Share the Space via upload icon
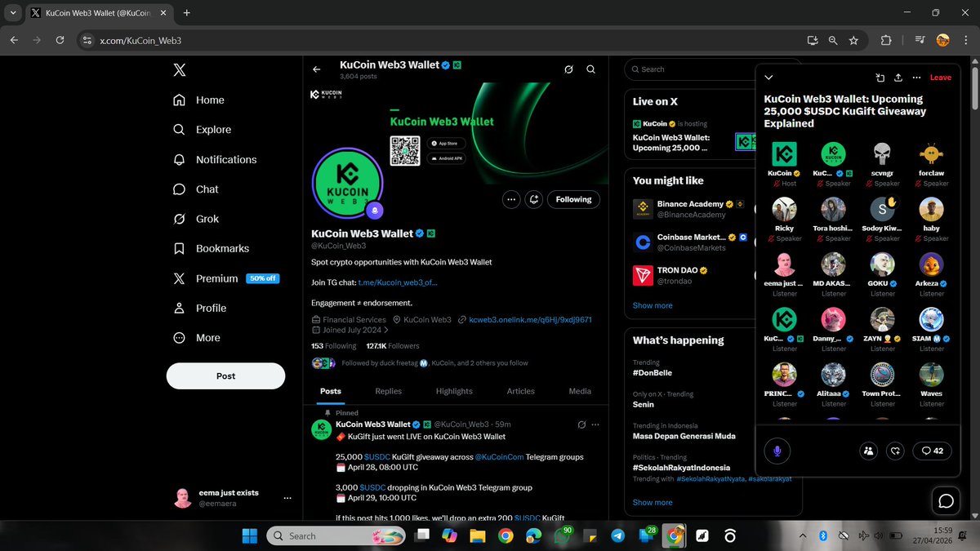 click(x=898, y=78)
